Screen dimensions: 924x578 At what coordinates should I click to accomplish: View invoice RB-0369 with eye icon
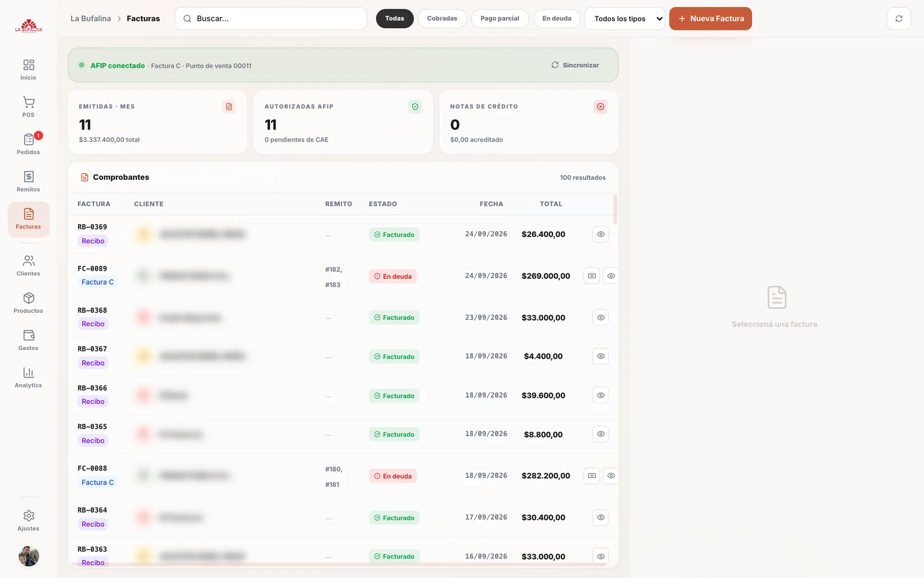point(601,234)
